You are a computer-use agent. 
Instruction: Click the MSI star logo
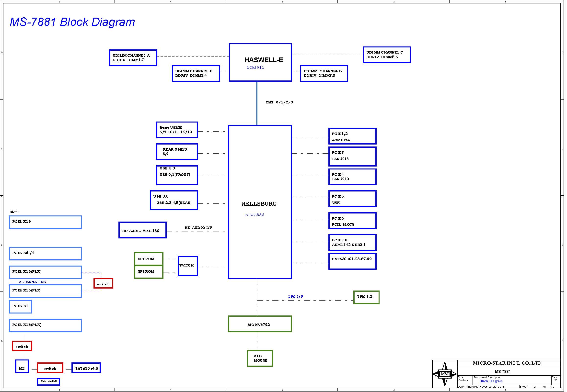[x=445, y=374]
